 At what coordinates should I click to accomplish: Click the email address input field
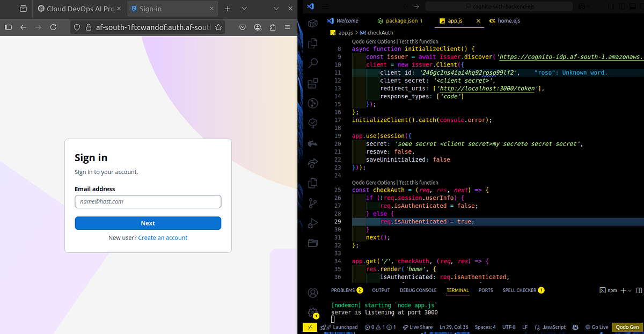tap(148, 201)
